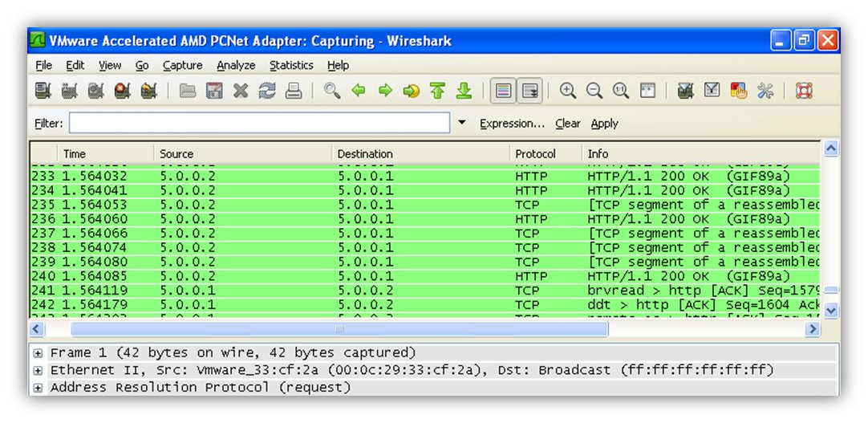Open the list of capture interfaces icon

pyautogui.click(x=43, y=90)
